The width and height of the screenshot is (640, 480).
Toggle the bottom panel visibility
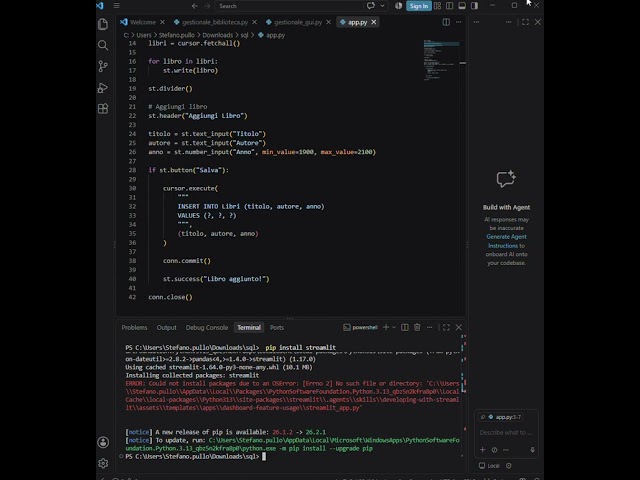click(x=462, y=6)
